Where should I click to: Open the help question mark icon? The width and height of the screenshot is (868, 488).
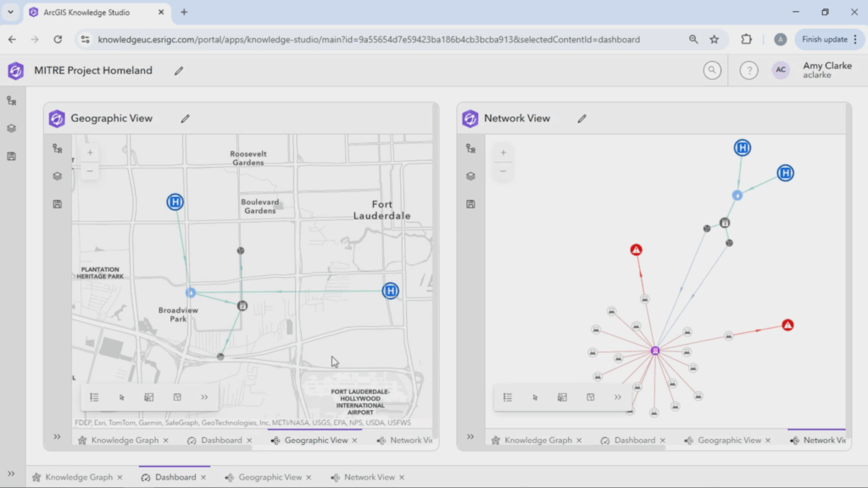click(748, 70)
